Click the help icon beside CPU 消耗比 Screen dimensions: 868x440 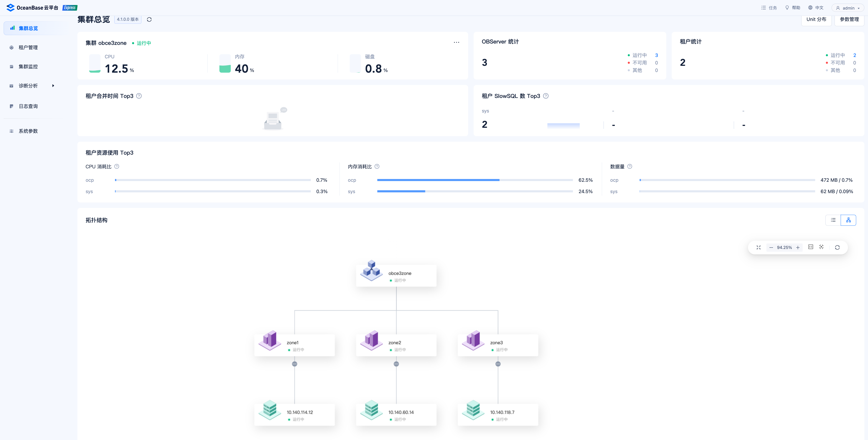click(x=117, y=166)
